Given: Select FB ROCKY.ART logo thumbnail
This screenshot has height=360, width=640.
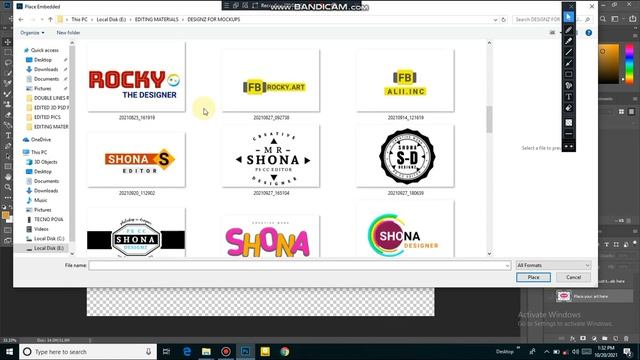Looking at the screenshot, I should (271, 80).
